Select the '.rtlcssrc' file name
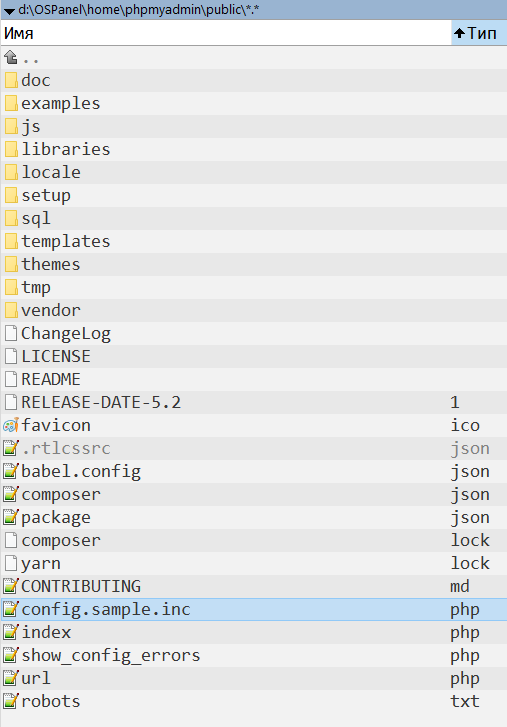507x727 pixels. point(66,448)
